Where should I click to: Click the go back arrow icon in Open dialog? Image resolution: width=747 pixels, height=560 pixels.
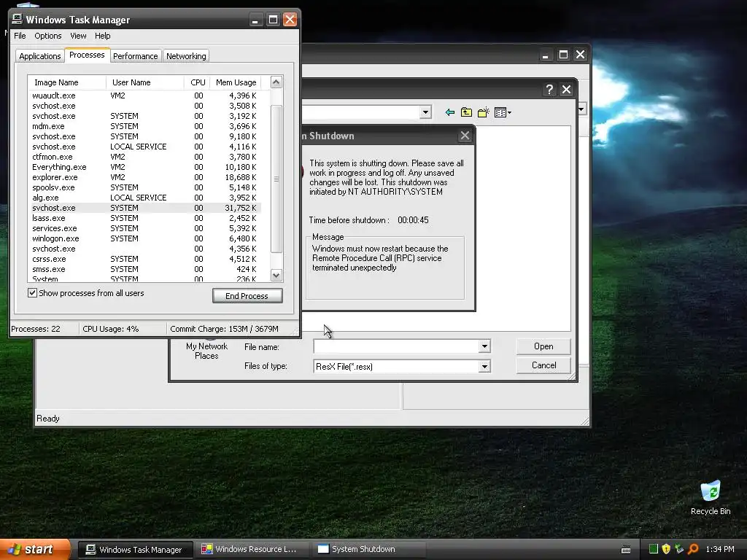[x=449, y=112]
